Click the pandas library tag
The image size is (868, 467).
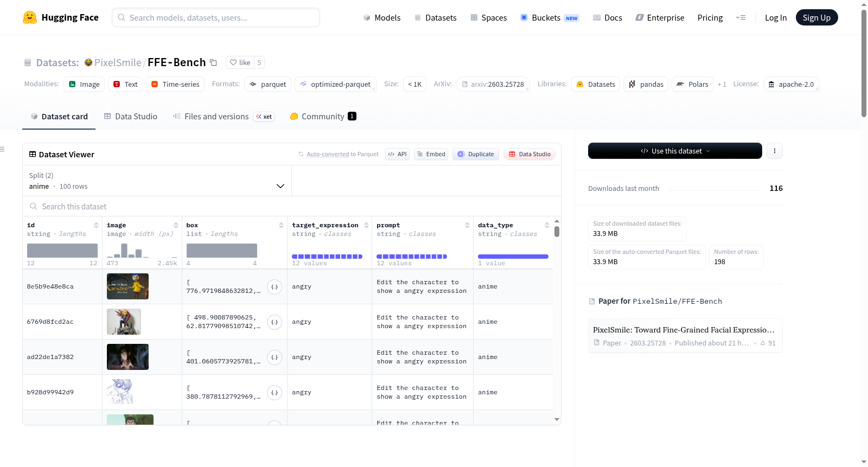point(646,85)
